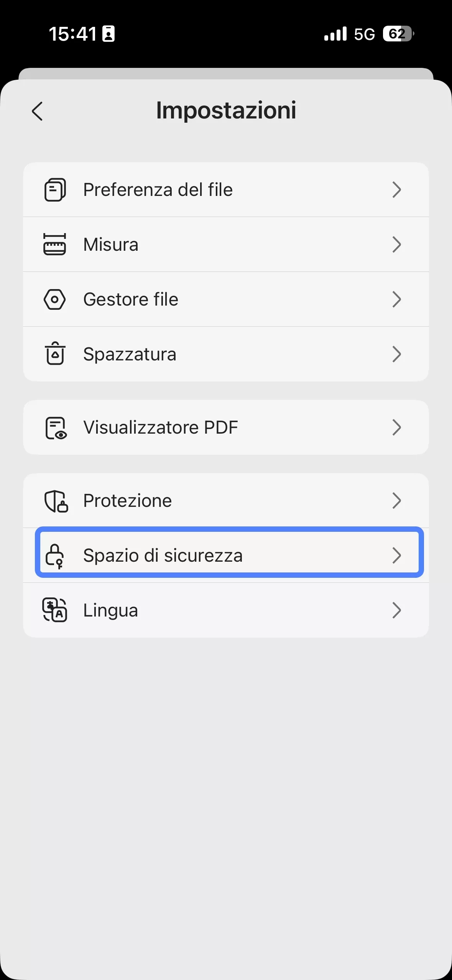Expand Spazzatura with its chevron
This screenshot has height=980, width=452.
pos(397,354)
